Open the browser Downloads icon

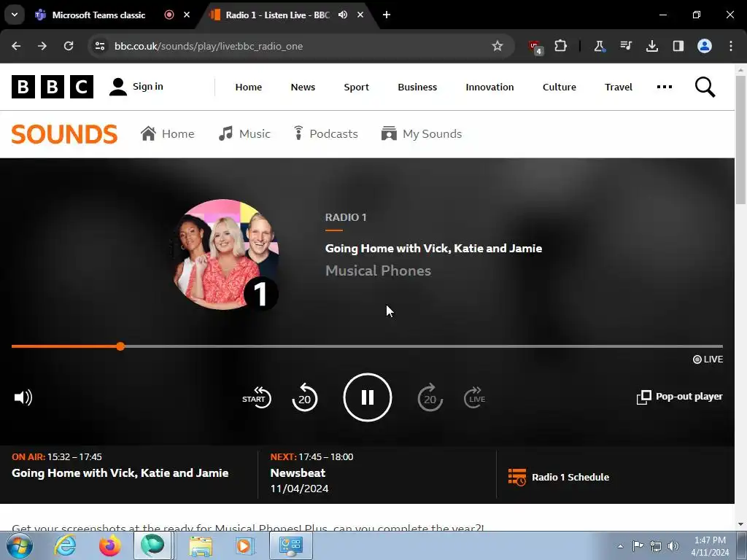click(651, 46)
